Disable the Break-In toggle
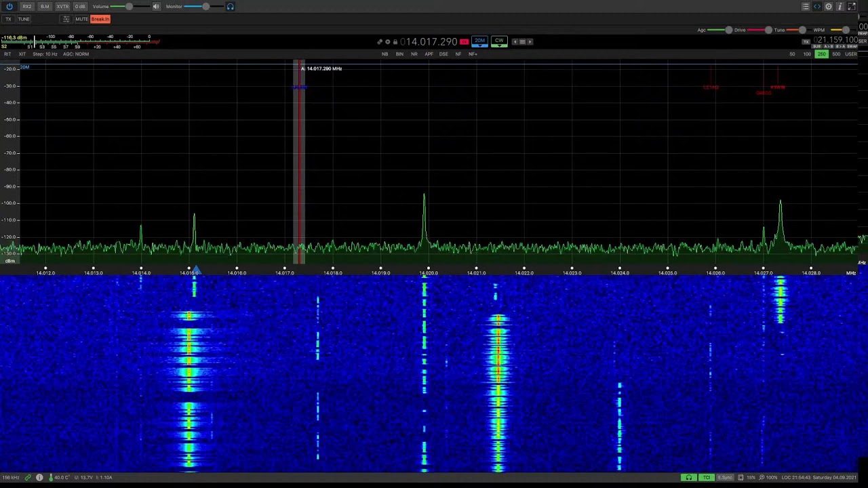 click(x=100, y=19)
